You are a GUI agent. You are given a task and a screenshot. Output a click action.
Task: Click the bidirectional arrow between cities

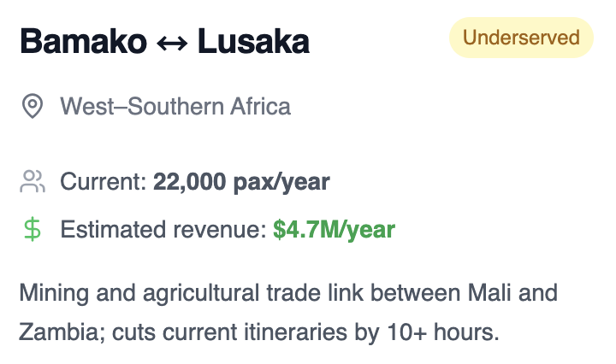click(172, 43)
